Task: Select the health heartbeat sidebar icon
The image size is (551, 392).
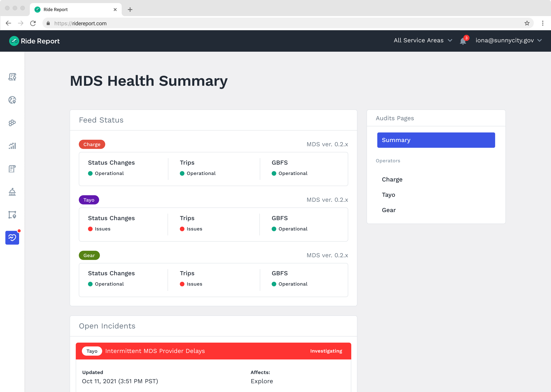Action: coord(12,238)
